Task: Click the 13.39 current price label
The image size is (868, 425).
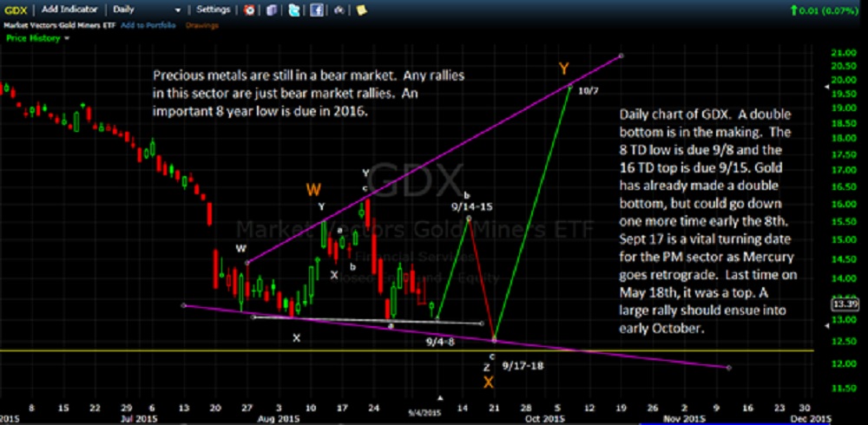Action: (x=844, y=304)
